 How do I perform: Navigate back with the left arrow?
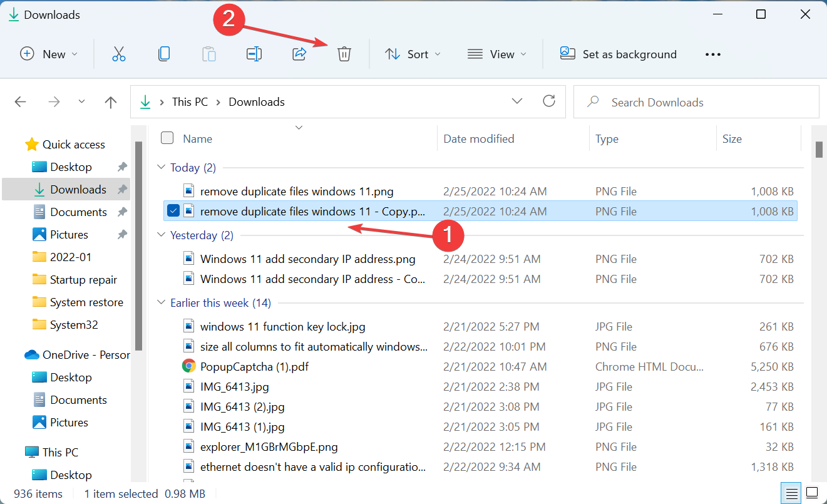click(21, 102)
